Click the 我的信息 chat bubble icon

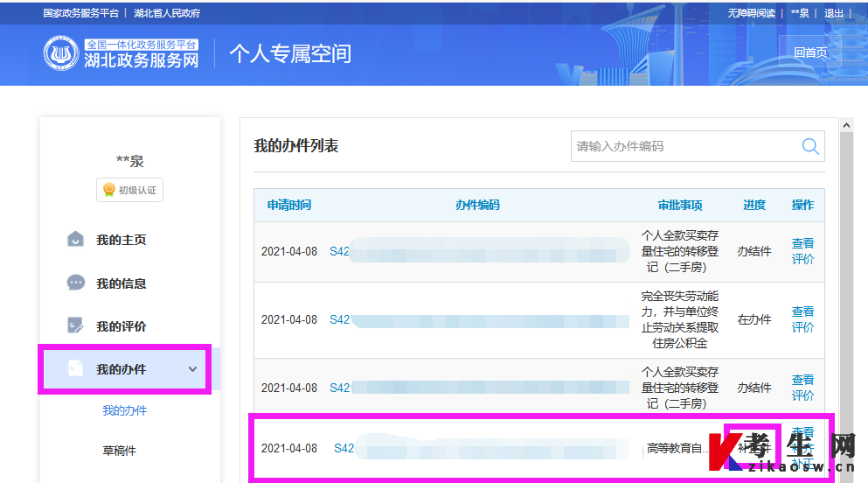[x=76, y=283]
